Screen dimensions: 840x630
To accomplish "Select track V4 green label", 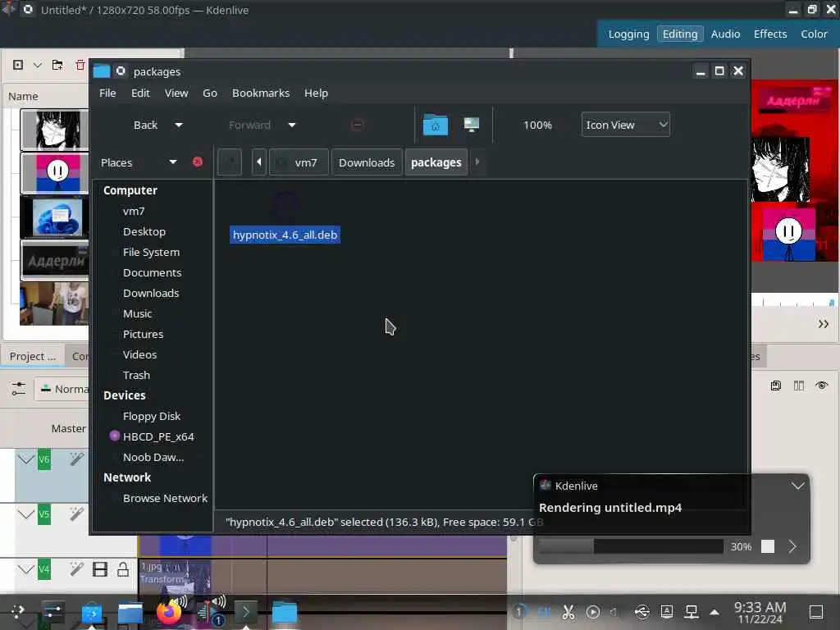I will click(44, 569).
